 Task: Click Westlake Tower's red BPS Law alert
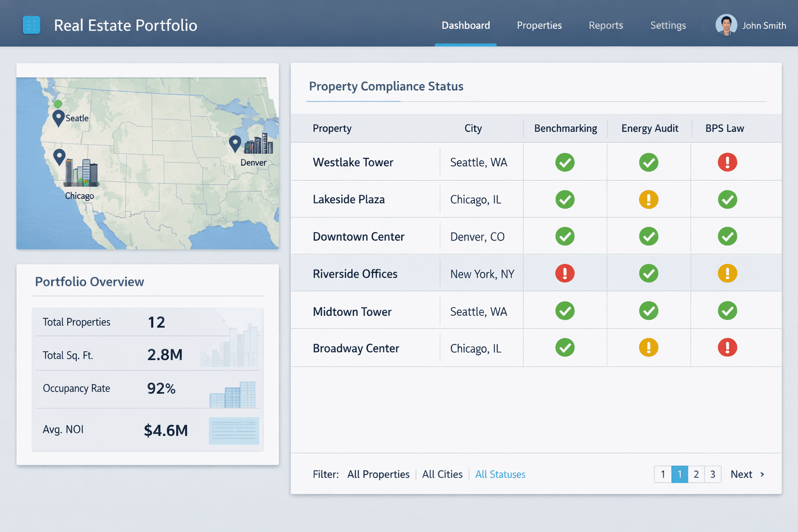(727, 162)
